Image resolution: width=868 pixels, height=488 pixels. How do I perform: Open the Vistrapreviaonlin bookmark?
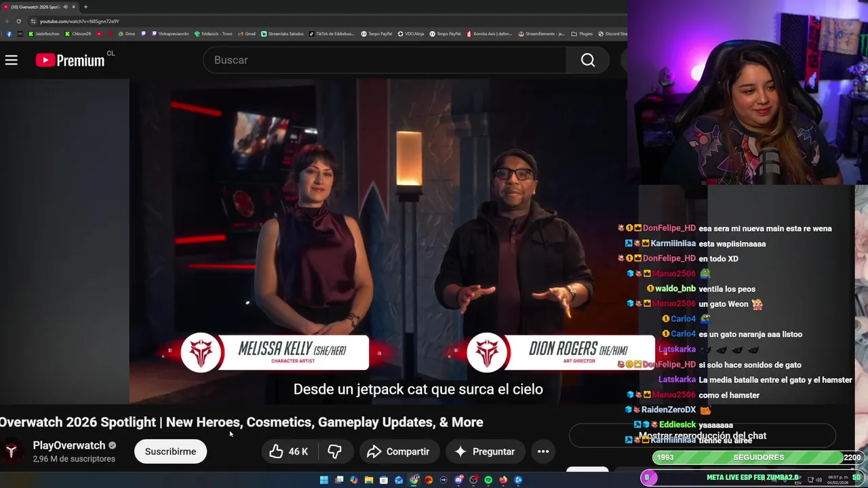coord(170,34)
